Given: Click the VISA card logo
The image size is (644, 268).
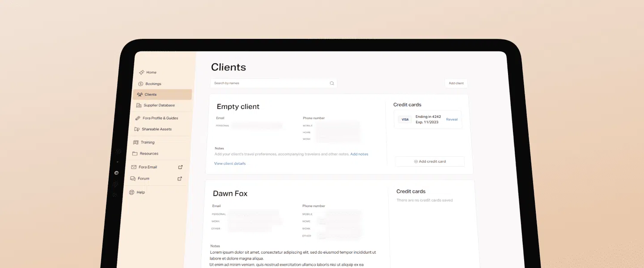Looking at the screenshot, I should click(405, 120).
